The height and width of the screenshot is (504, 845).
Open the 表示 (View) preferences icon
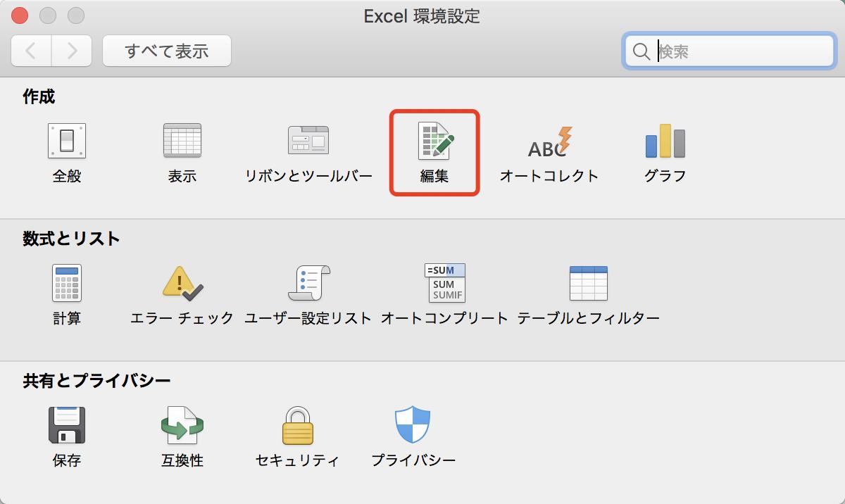coord(182,141)
